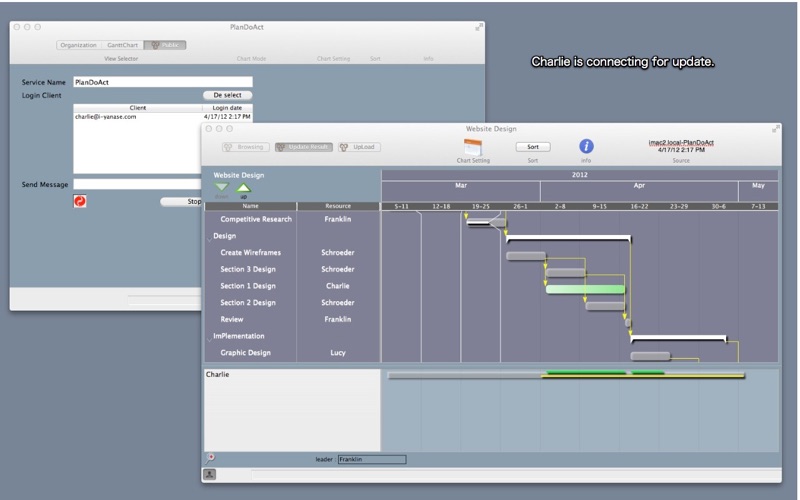Click the Create Wireframes grey Gantt bar

pyautogui.click(x=526, y=256)
